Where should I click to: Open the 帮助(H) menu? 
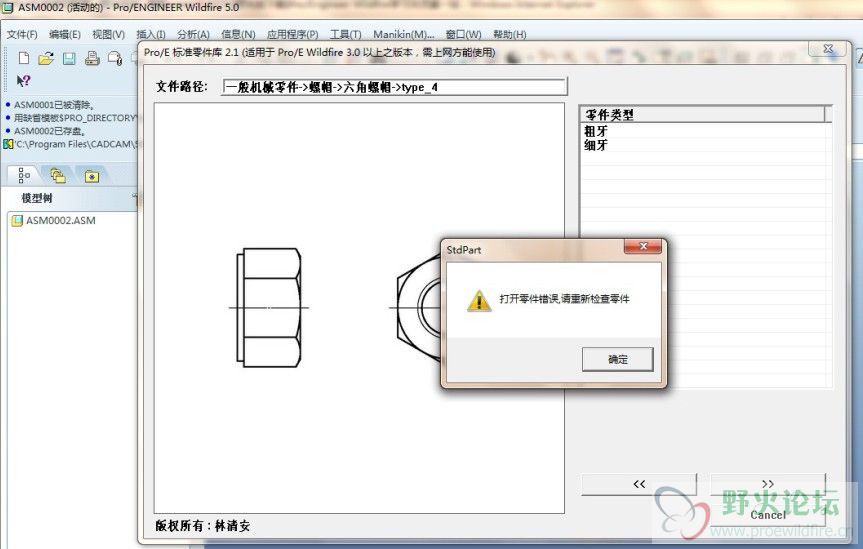tap(509, 35)
